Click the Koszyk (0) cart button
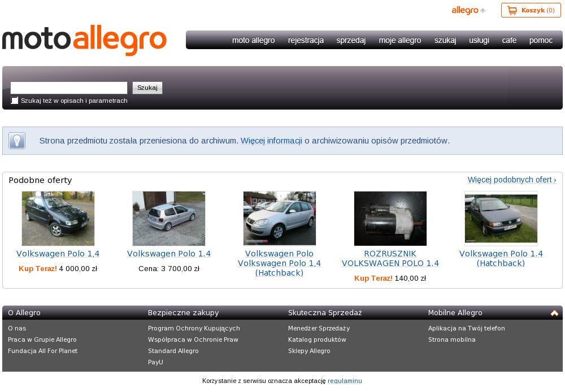Screen dimensions: 565x392 pyautogui.click(x=531, y=10)
